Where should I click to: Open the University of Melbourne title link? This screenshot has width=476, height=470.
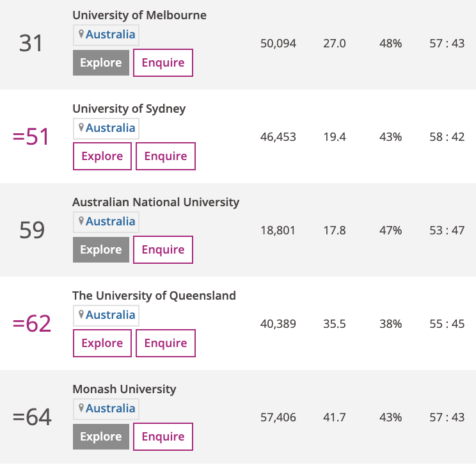tap(139, 15)
